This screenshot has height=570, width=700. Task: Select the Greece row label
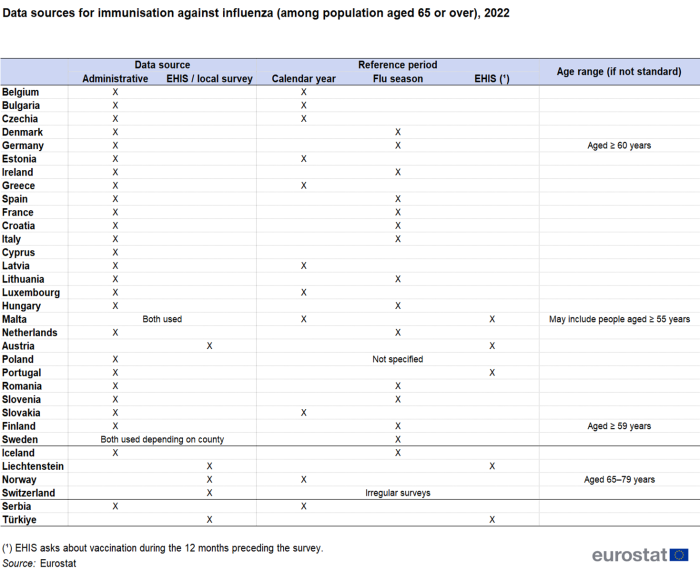(18, 186)
